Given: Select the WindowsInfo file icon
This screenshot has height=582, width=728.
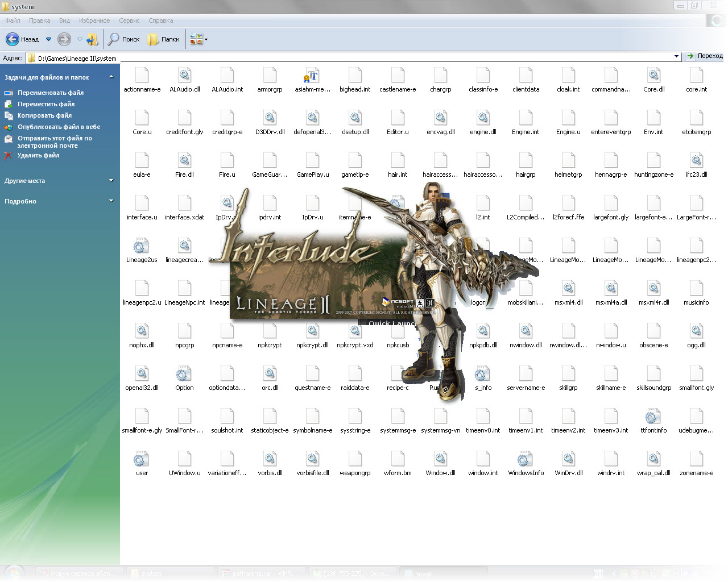Looking at the screenshot, I should [526, 460].
